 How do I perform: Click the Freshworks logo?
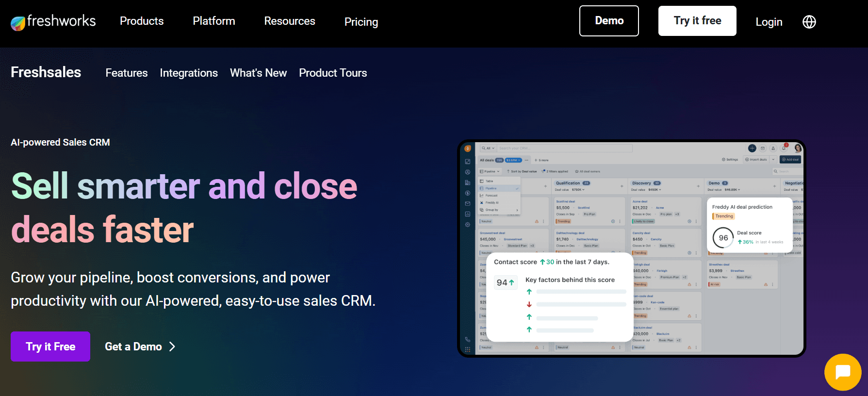[53, 21]
